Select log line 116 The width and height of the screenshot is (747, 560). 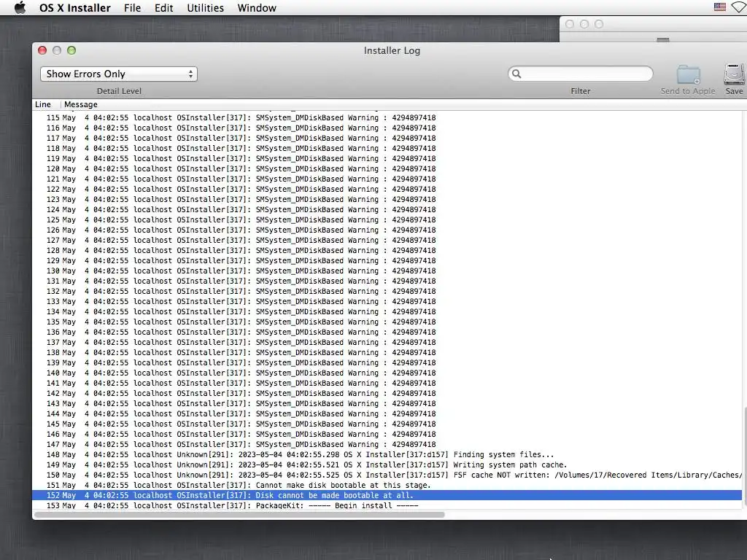click(387, 128)
